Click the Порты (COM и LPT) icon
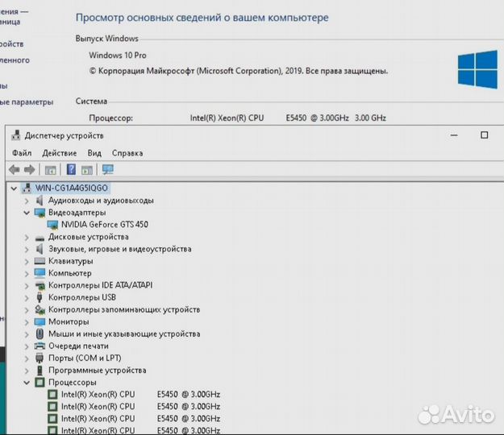The width and height of the screenshot is (504, 435). [40, 358]
